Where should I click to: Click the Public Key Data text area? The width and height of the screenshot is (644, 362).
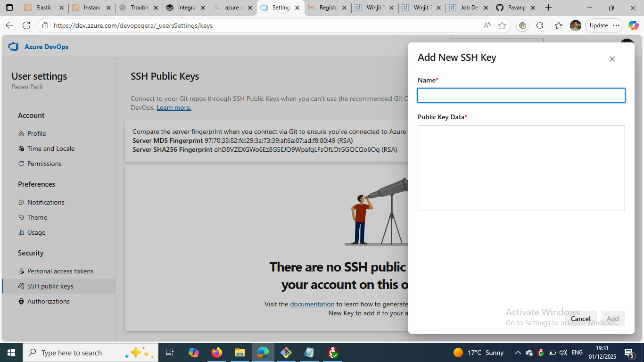pyautogui.click(x=521, y=168)
